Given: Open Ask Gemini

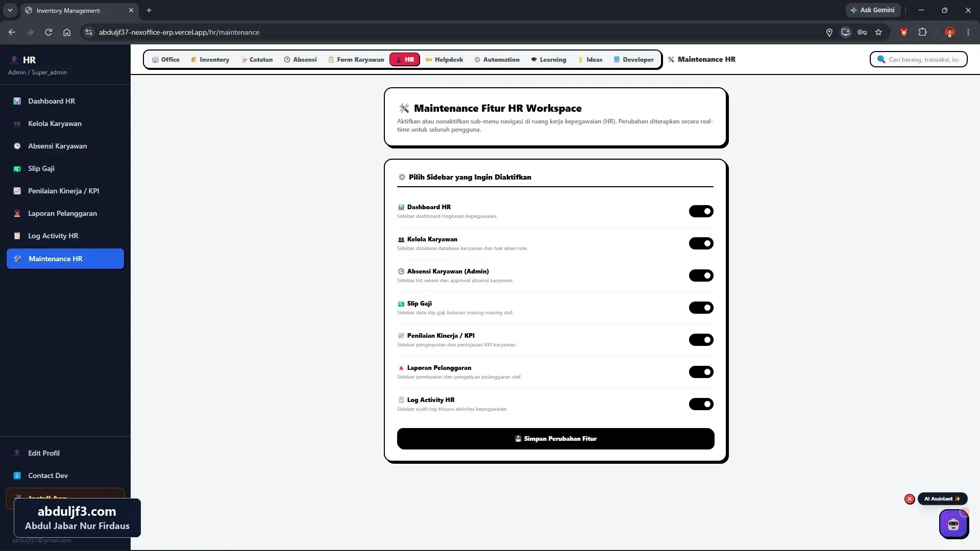Looking at the screenshot, I should (873, 10).
